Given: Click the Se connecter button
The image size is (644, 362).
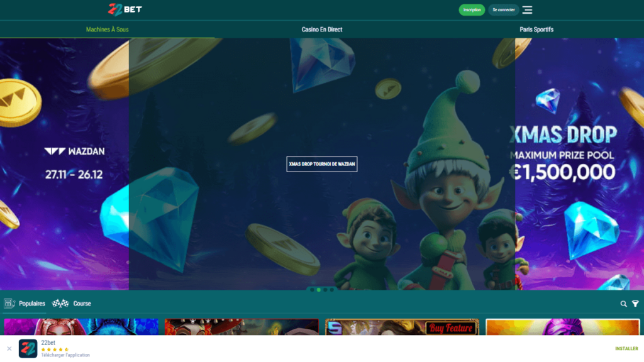Looking at the screenshot, I should [504, 10].
